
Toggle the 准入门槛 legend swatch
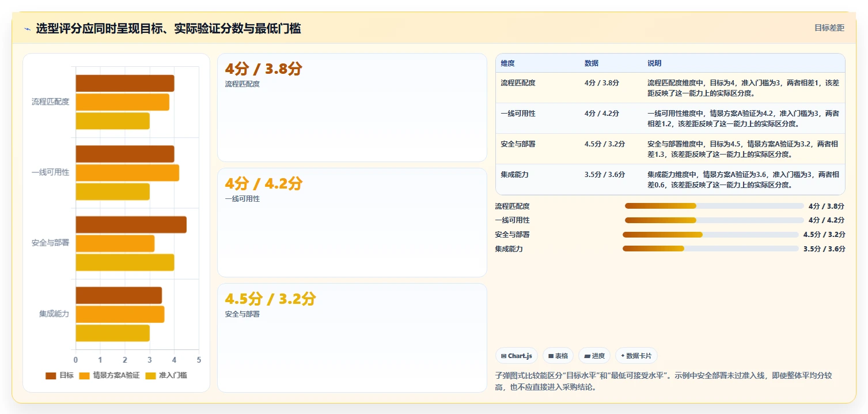click(150, 375)
